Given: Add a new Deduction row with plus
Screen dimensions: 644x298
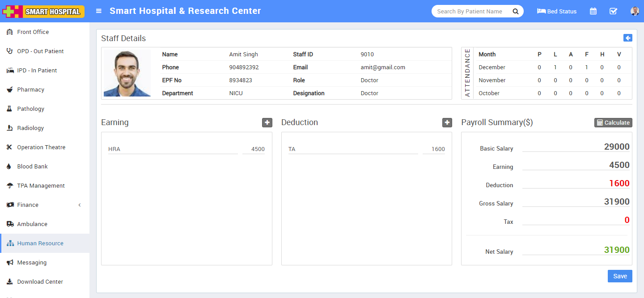Looking at the screenshot, I should pos(447,122).
